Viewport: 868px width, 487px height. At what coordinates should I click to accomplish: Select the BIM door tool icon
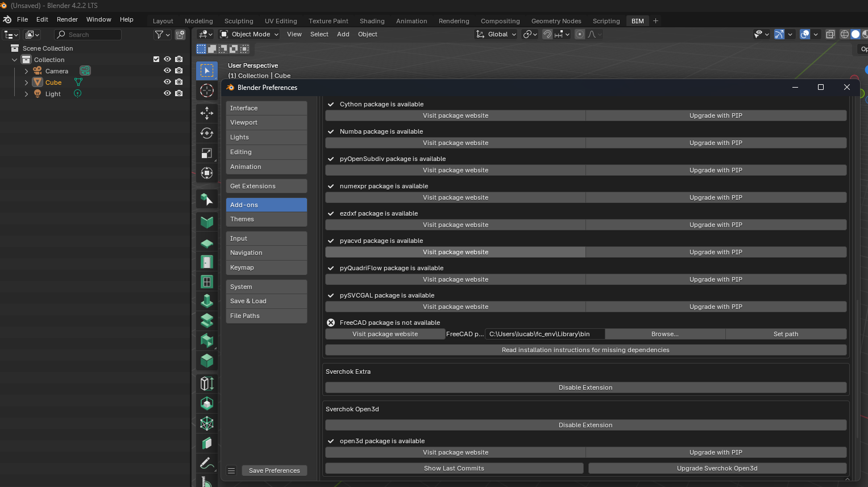207,262
